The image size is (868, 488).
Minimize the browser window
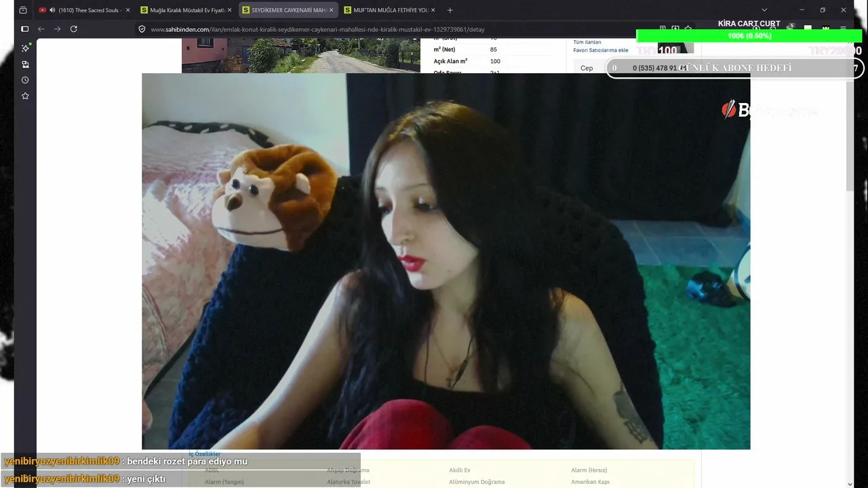pyautogui.click(x=802, y=10)
